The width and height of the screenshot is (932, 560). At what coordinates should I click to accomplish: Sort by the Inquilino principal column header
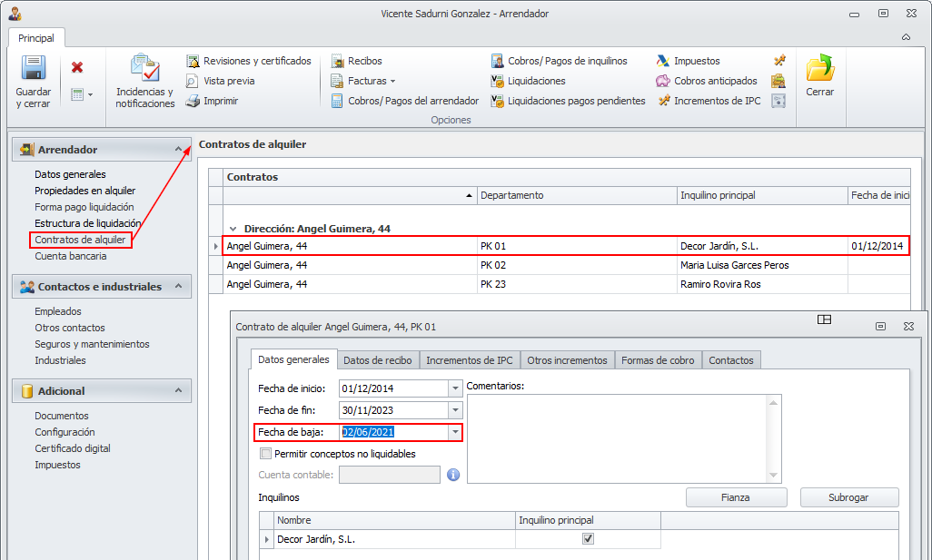[x=762, y=195]
